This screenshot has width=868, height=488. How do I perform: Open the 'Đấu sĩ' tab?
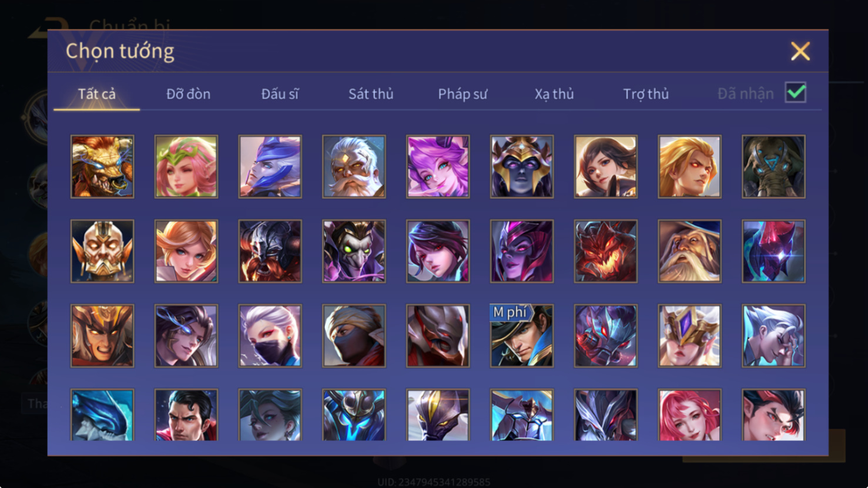(280, 94)
